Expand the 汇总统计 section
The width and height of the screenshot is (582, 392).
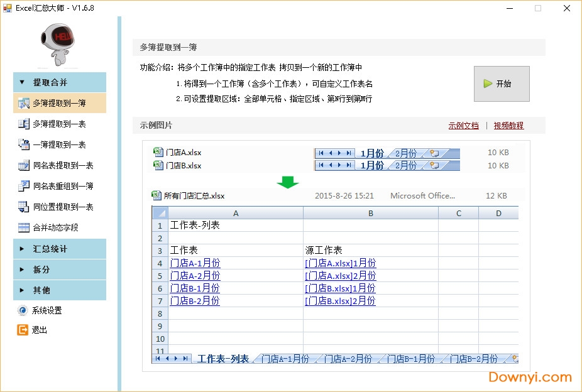tap(60, 249)
